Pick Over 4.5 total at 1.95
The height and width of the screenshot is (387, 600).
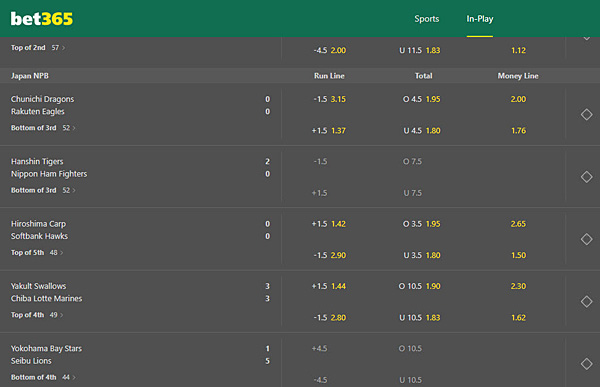coord(421,99)
